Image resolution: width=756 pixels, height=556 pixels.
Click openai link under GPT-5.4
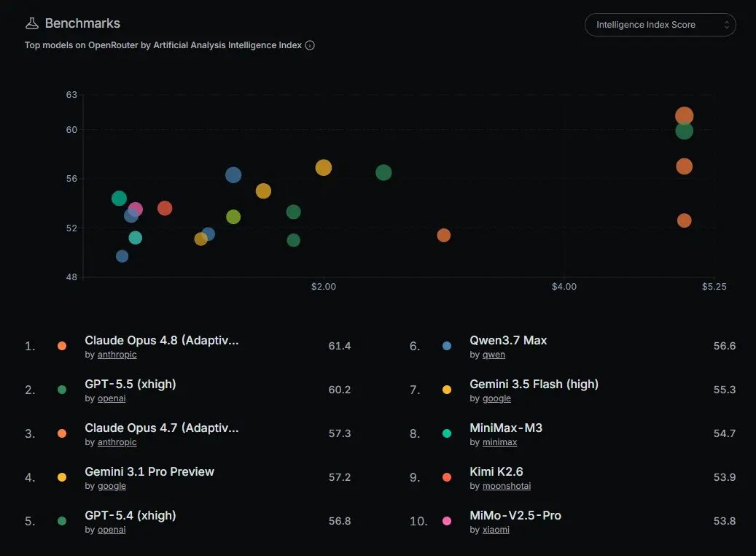[x=112, y=530]
